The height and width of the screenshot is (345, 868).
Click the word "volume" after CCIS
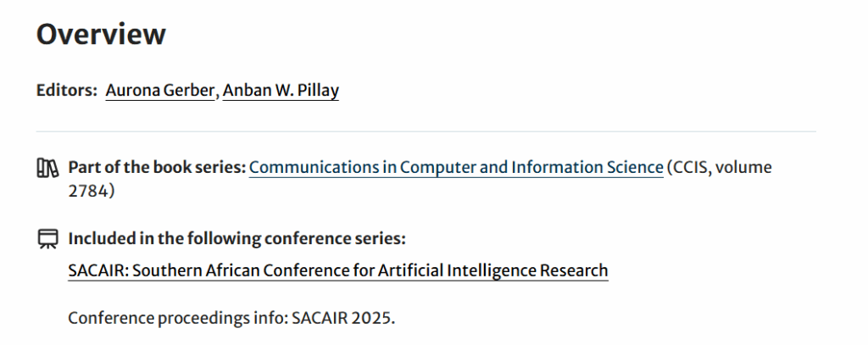coord(744,167)
